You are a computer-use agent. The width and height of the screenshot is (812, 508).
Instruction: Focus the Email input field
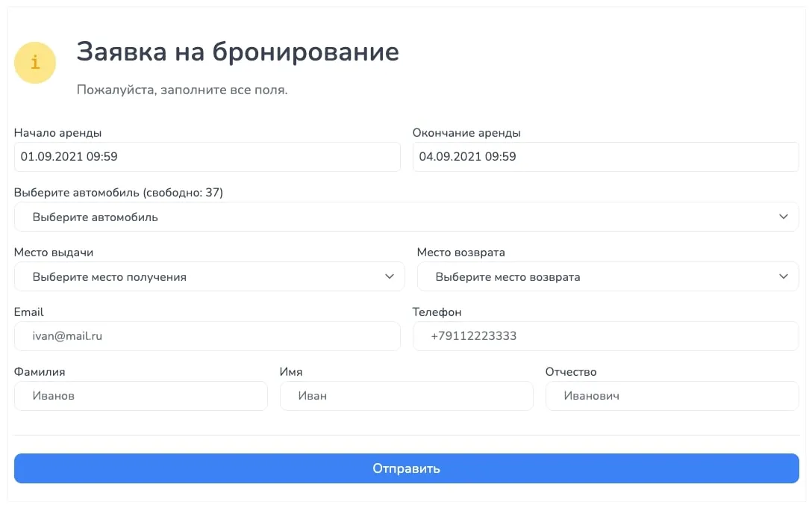tap(207, 336)
